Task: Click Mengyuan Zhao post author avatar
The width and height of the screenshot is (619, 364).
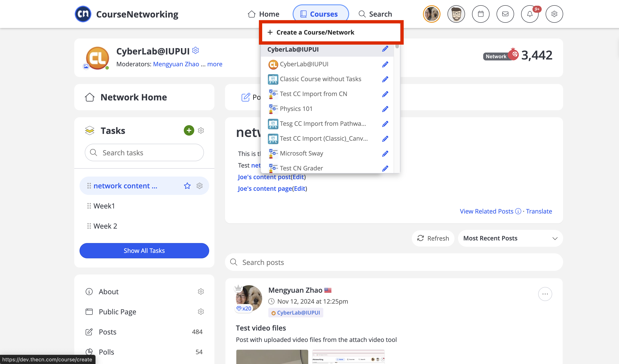Action: click(249, 299)
